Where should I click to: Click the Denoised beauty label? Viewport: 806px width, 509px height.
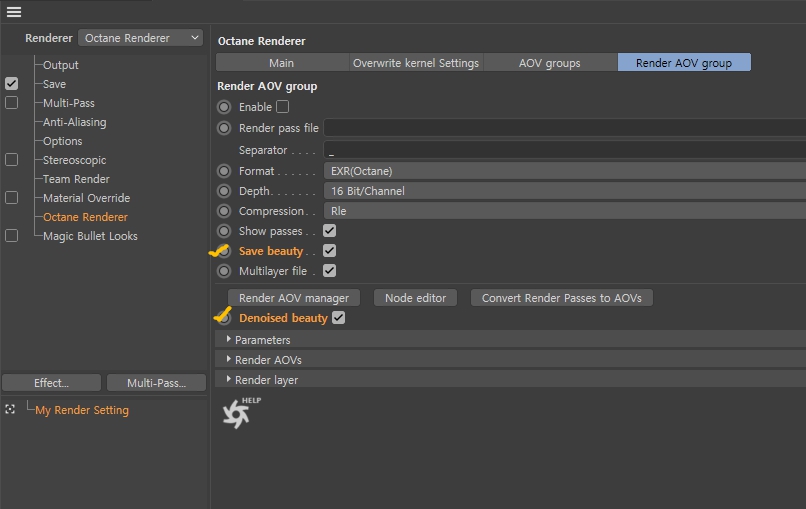point(283,318)
